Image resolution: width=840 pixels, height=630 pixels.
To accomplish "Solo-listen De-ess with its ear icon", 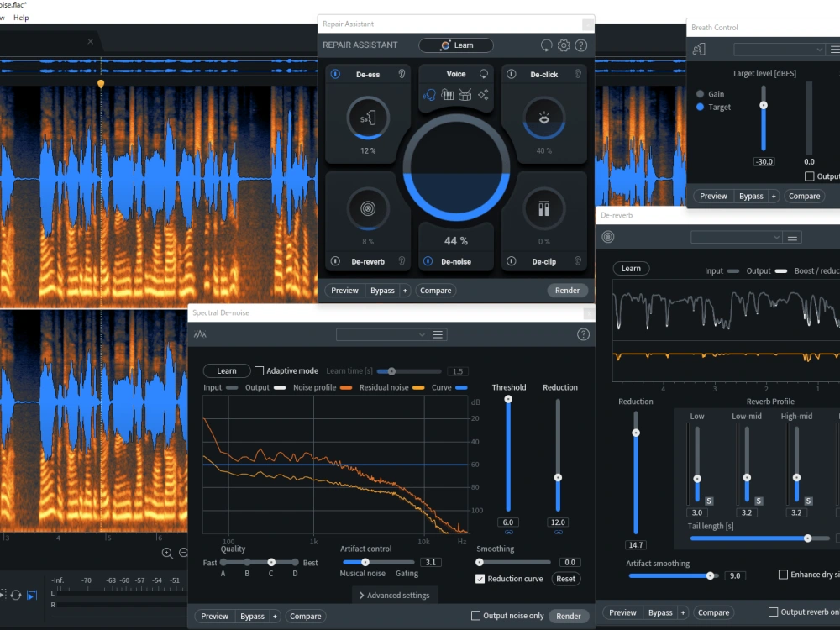I will (x=402, y=74).
